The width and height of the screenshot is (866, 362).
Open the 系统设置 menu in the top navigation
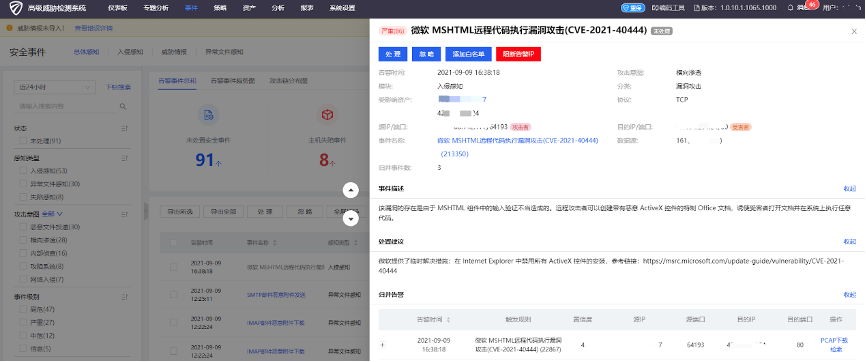pos(342,8)
